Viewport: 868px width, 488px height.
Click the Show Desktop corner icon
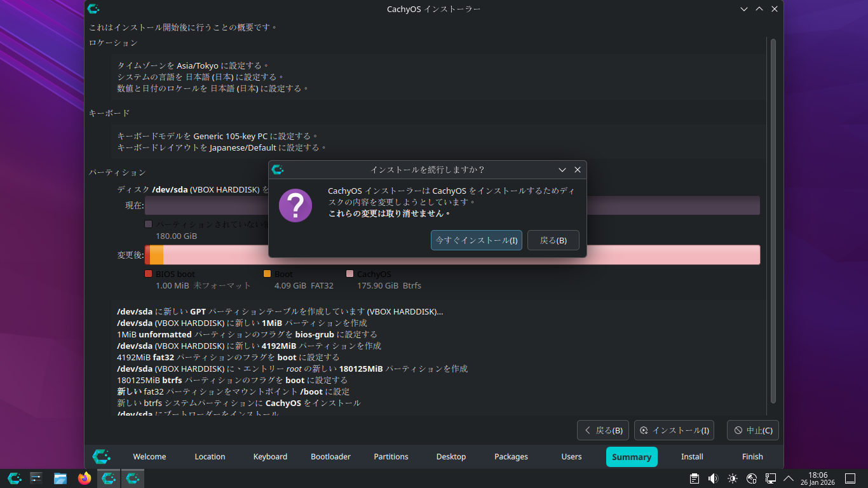pos(850,478)
